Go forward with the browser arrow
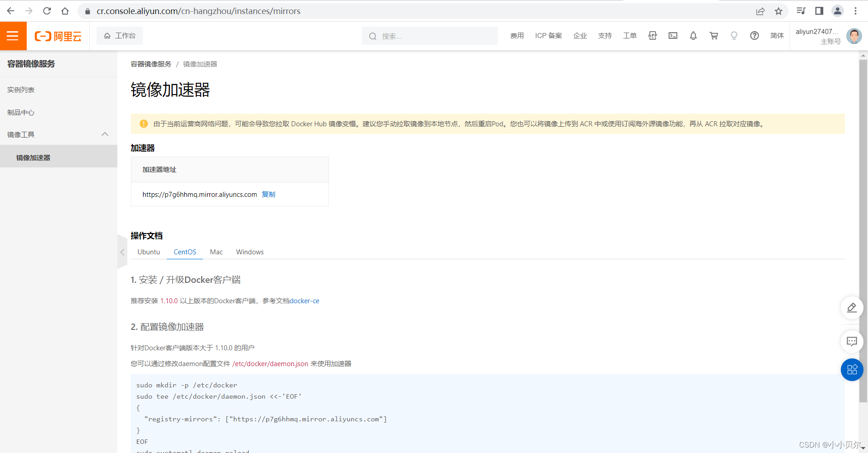868x453 pixels. [29, 11]
